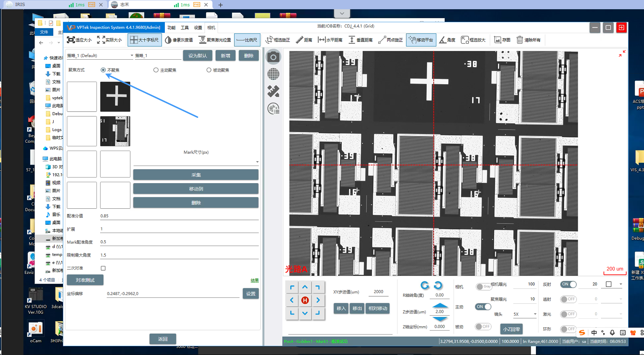
Task: Select the white cross mark thumbnail
Action: click(x=115, y=97)
